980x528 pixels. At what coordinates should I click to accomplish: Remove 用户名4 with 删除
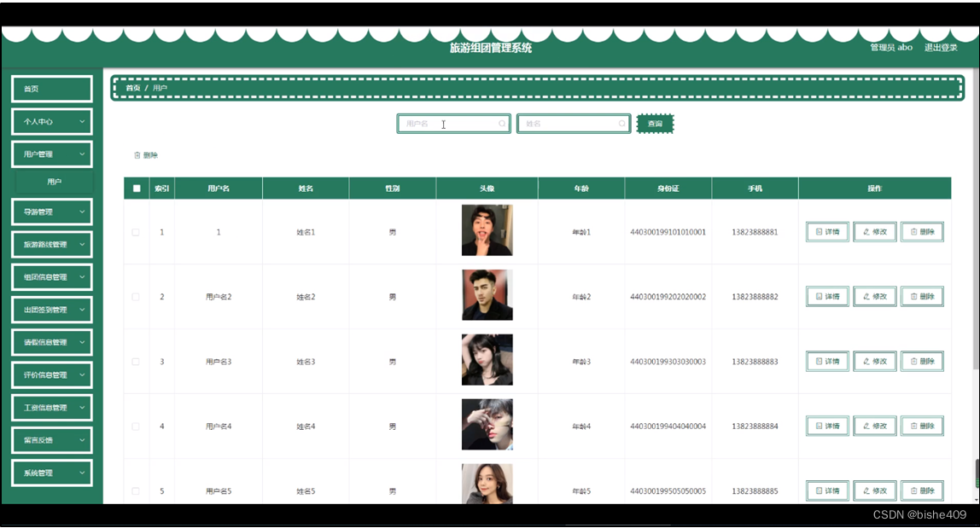pyautogui.click(x=923, y=426)
